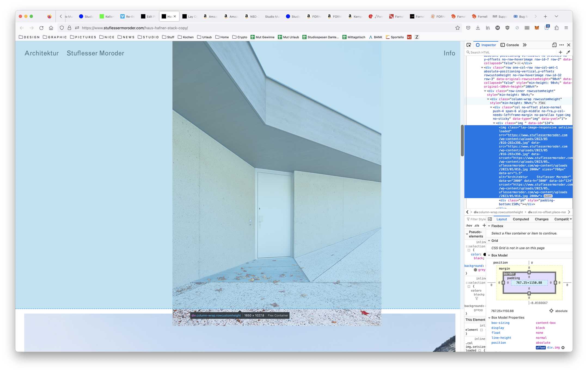Toggle the :hov pseudo-class panel

[x=469, y=225]
